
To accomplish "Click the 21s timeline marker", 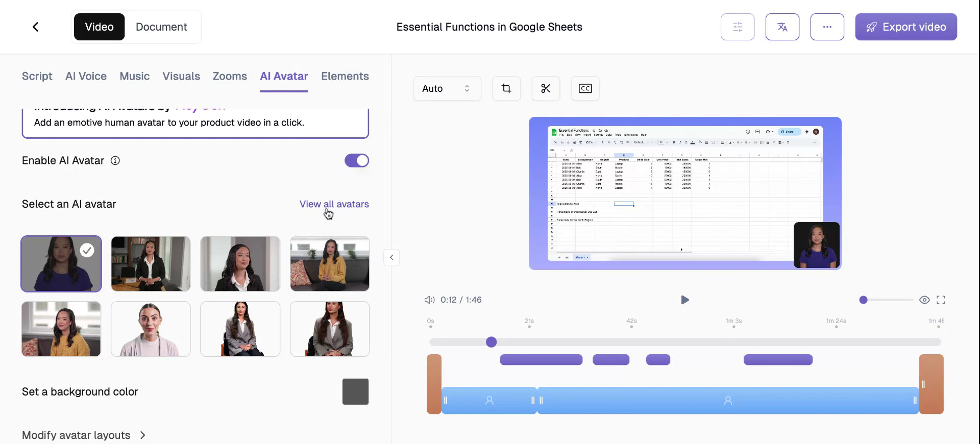I will (529, 322).
